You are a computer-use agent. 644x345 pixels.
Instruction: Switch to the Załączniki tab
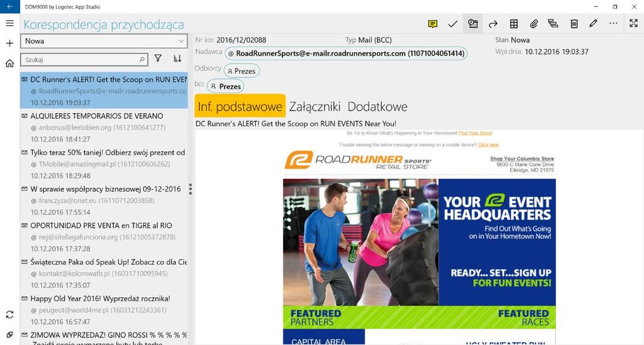tap(314, 106)
